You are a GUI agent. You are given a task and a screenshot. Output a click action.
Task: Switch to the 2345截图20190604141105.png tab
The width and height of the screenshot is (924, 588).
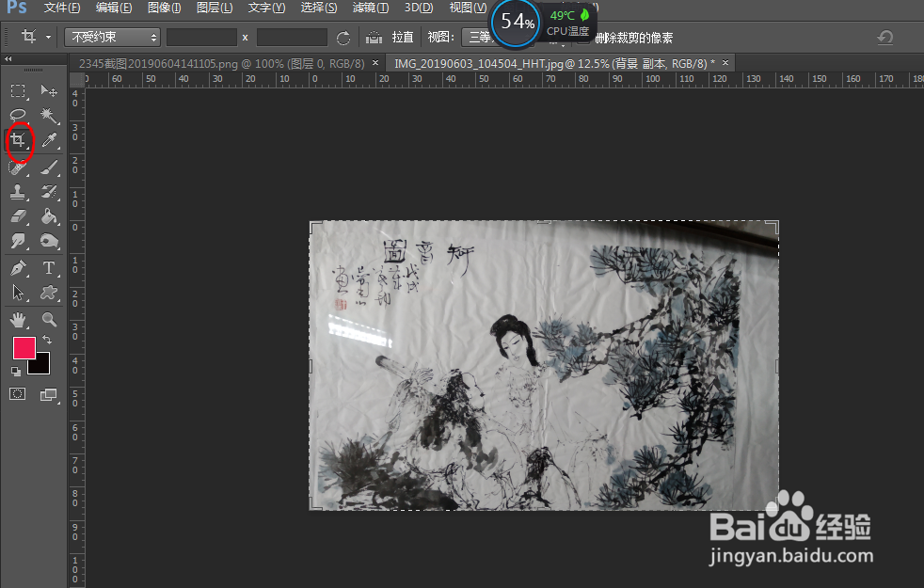click(221, 63)
